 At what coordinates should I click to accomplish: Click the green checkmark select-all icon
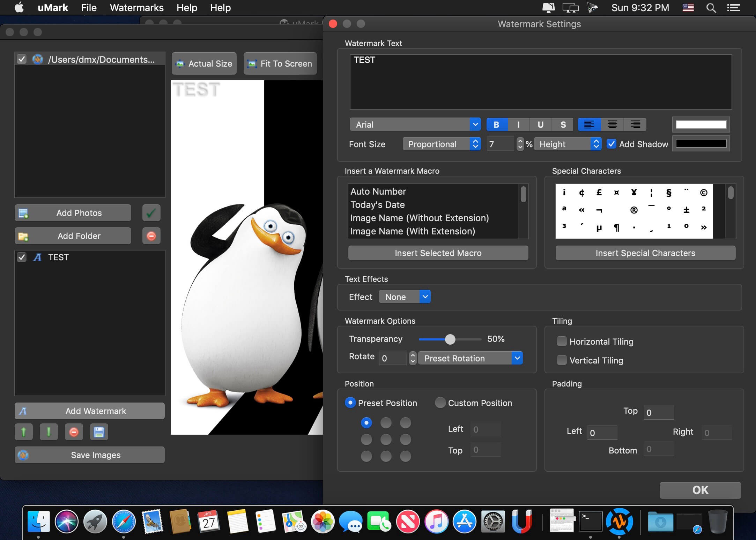tap(151, 213)
